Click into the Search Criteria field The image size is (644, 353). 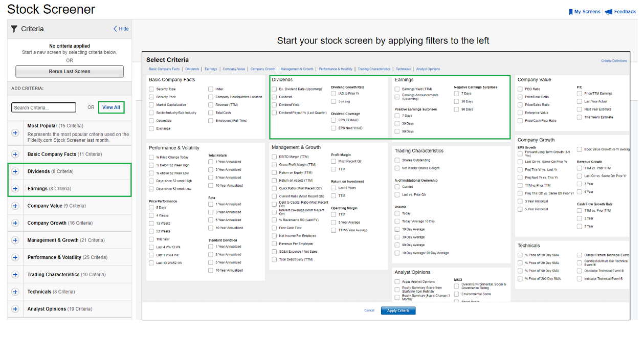(x=43, y=107)
